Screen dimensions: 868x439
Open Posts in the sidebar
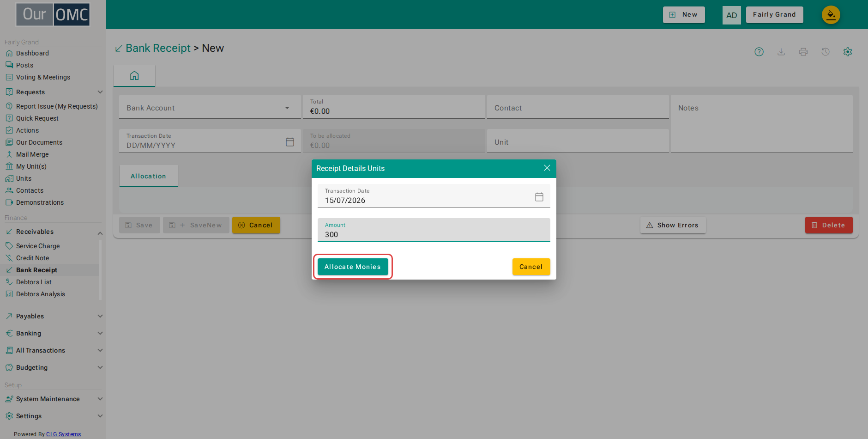24,65
